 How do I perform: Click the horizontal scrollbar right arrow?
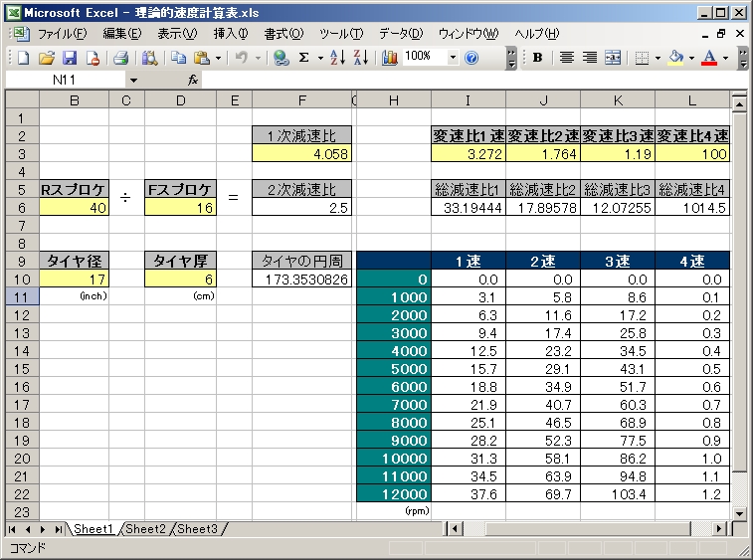point(719,529)
